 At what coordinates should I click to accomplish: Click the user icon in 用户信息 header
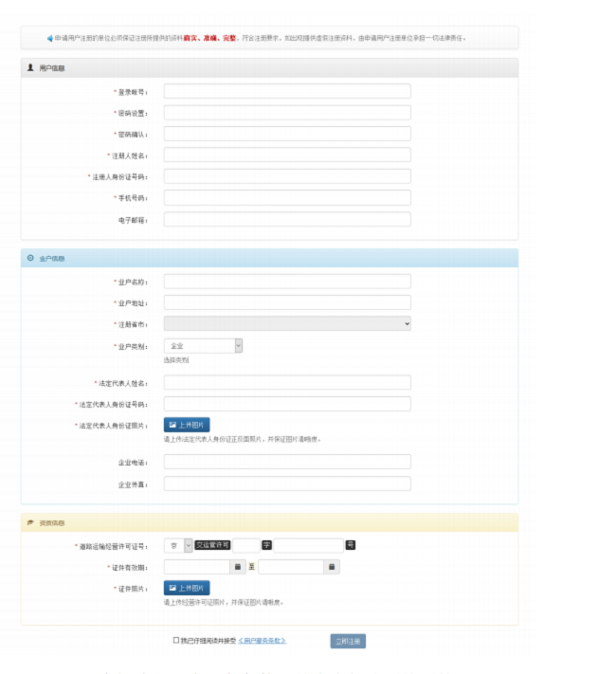30,68
